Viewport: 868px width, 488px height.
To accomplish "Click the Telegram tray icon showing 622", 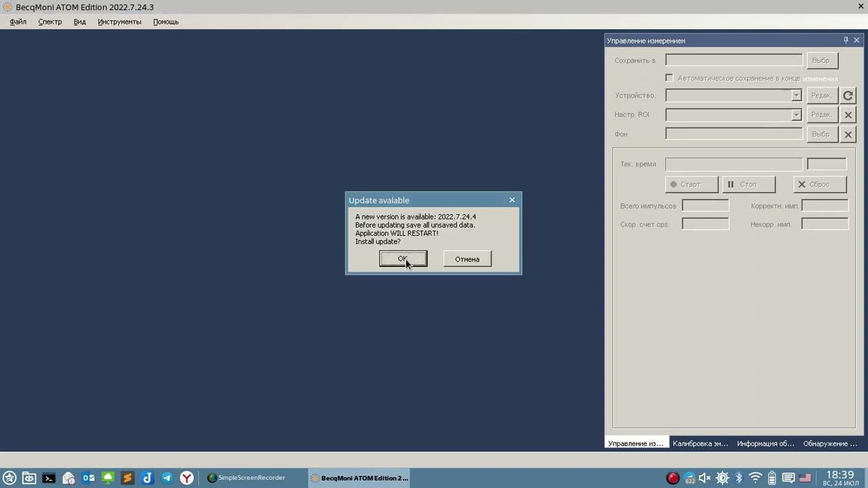I will click(690, 478).
